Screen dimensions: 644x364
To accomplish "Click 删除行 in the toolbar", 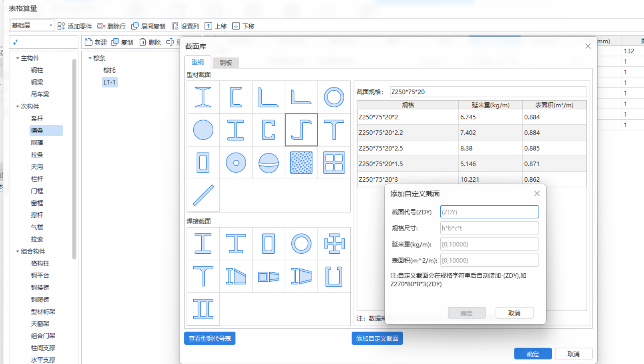I will point(111,26).
